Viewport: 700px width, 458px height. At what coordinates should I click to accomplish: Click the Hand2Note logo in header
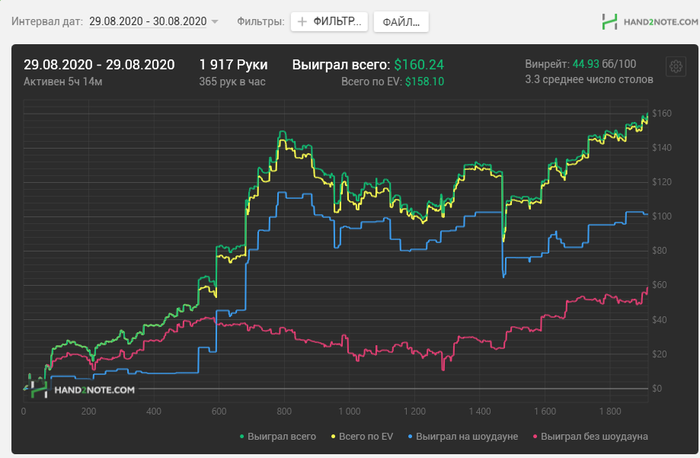(650, 21)
